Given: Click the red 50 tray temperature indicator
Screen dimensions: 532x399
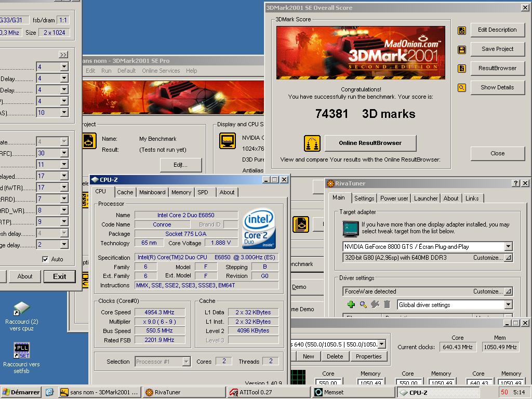Looking at the screenshot, I should point(504,392).
